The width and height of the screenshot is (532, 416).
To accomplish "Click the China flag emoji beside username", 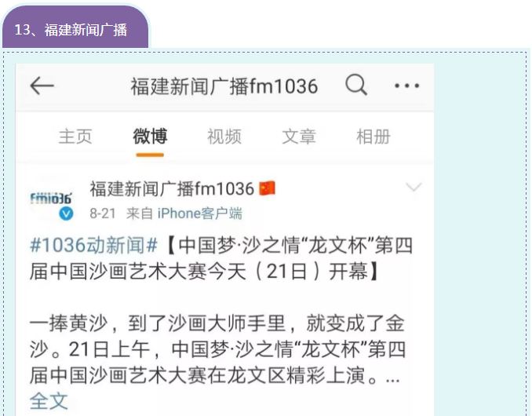I will 267,188.
